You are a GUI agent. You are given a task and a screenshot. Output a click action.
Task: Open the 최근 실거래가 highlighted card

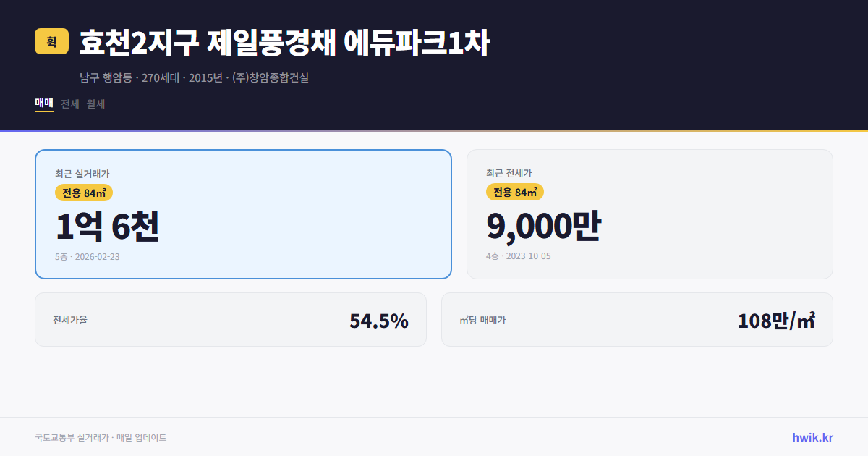(x=243, y=214)
